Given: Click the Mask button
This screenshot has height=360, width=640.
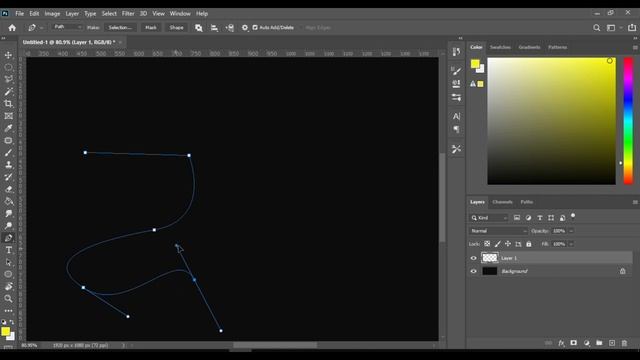Looking at the screenshot, I should (x=151, y=27).
